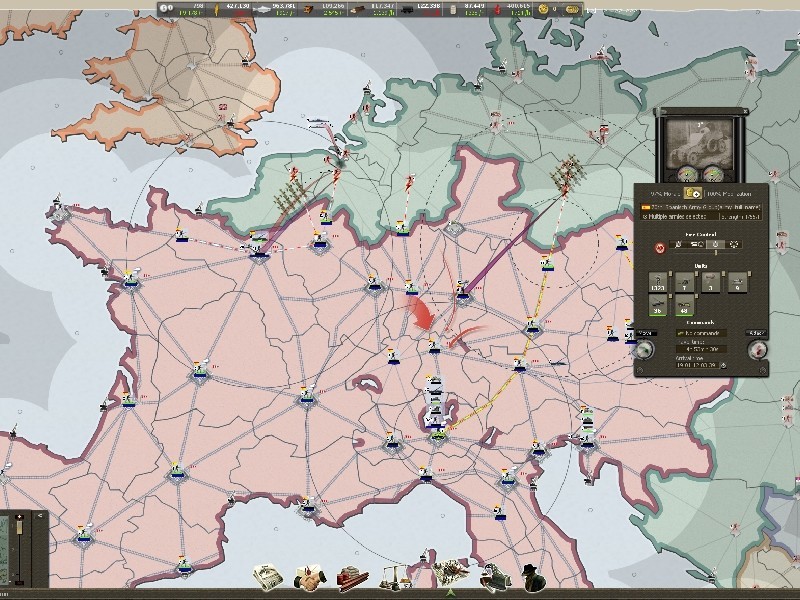Viewport: 800px width, 600px height.
Task: Select the first fire control mode option
Action: tap(679, 244)
